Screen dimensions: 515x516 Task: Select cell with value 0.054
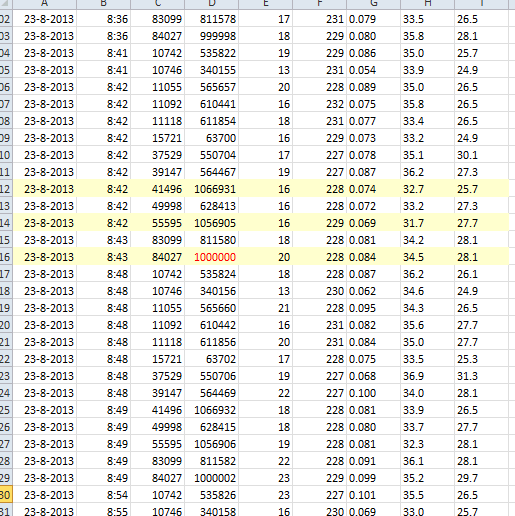click(x=373, y=70)
